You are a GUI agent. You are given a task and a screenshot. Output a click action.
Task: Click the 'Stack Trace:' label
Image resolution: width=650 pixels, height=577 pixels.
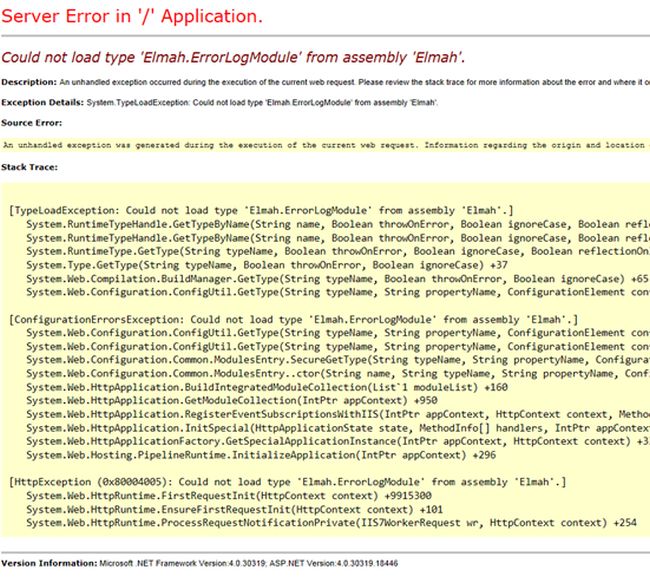[x=29, y=167]
